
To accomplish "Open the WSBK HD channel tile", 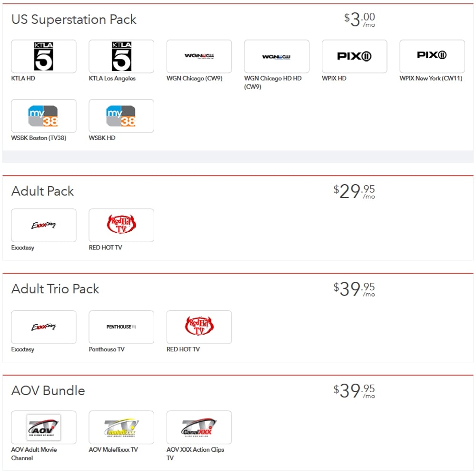I will 121,116.
